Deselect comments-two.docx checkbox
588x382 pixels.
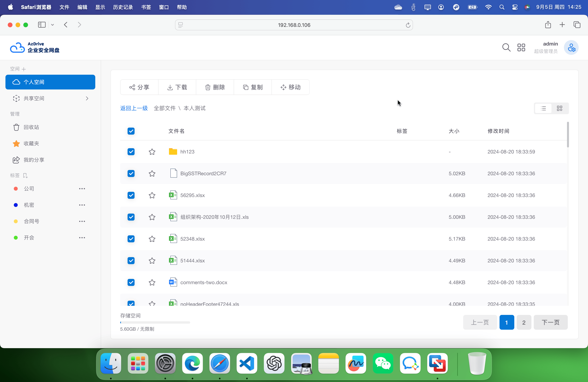click(131, 282)
